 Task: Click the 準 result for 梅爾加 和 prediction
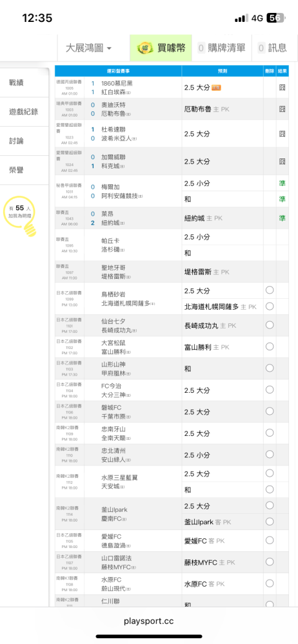283,199
